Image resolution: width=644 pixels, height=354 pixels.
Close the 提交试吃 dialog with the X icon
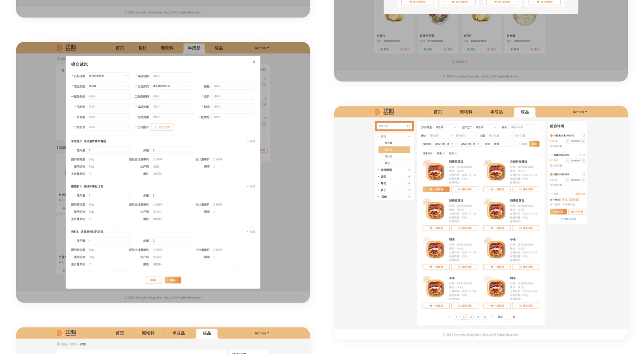[254, 62]
